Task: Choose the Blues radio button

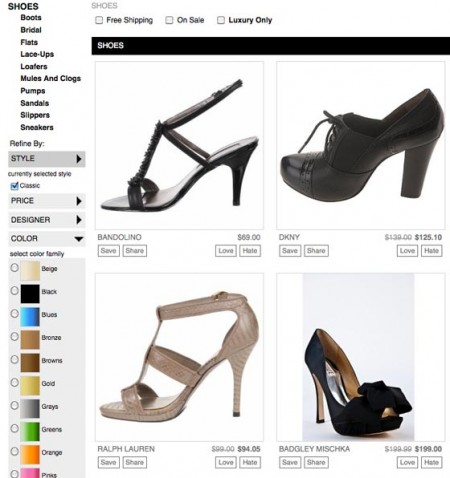Action: tap(14, 314)
